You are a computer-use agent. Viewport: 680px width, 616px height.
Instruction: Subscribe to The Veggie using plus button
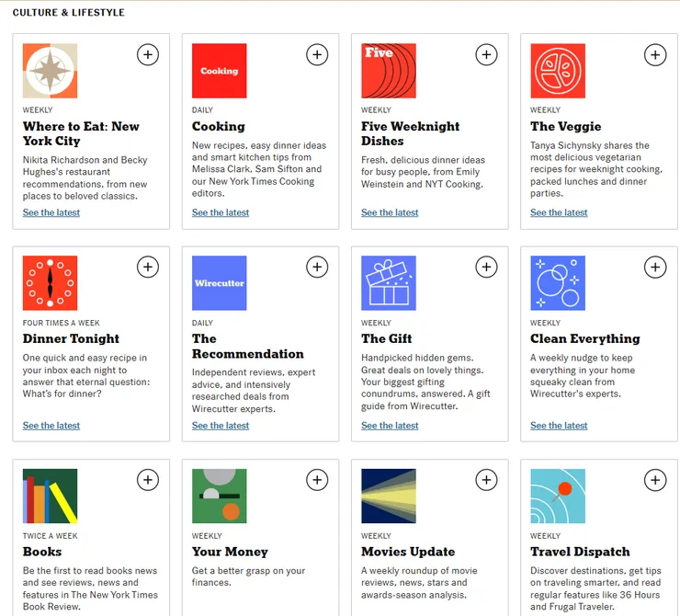pyautogui.click(x=655, y=55)
